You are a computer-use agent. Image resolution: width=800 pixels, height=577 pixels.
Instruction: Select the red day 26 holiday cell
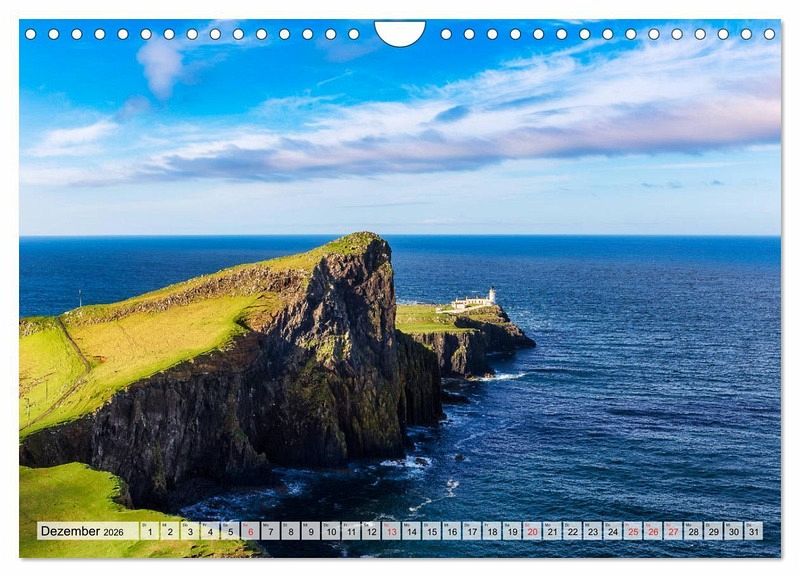[x=652, y=532]
